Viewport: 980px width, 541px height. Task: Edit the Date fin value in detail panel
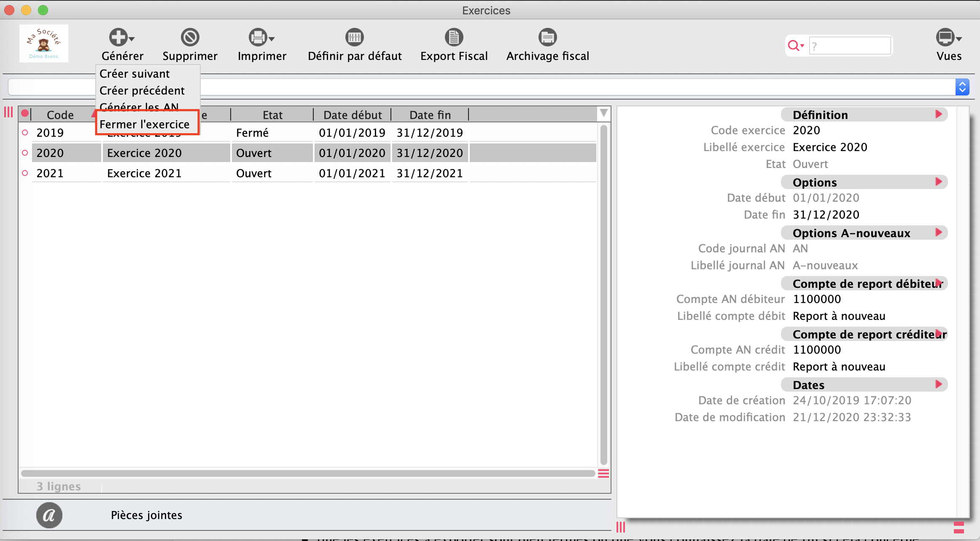pyautogui.click(x=826, y=214)
